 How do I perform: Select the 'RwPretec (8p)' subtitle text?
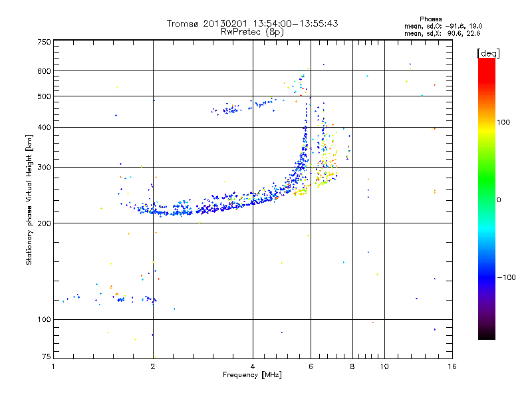pyautogui.click(x=252, y=32)
